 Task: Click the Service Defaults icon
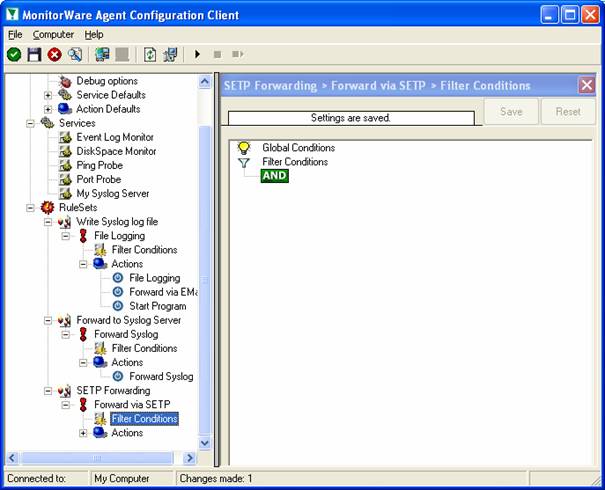coord(65,95)
